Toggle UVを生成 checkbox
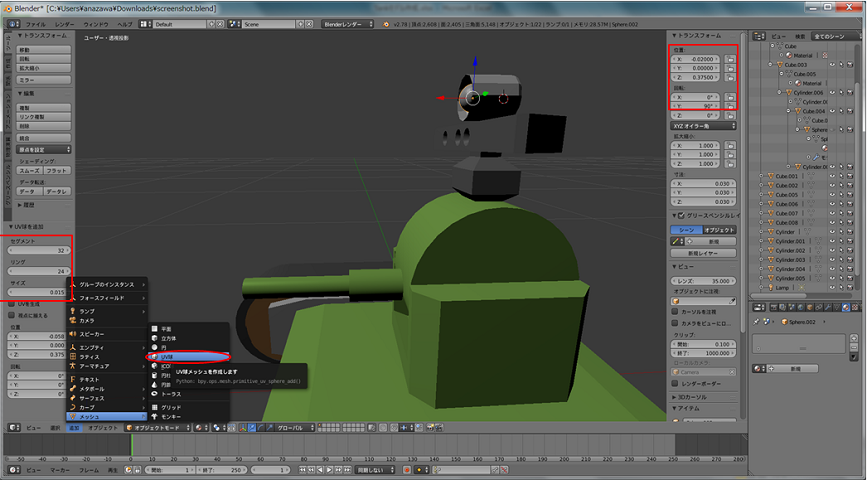Screen dimensions: 867x480 coord(10,304)
